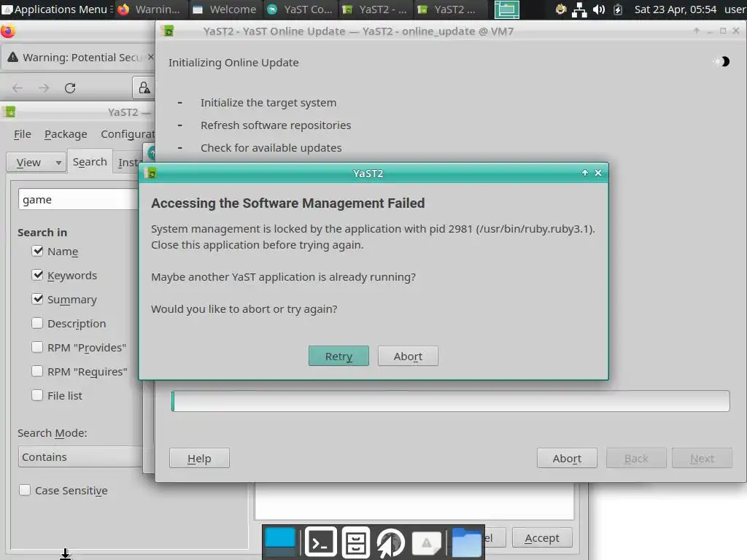The image size is (747, 560).
Task: Enable the Description search checkbox
Action: click(x=37, y=323)
